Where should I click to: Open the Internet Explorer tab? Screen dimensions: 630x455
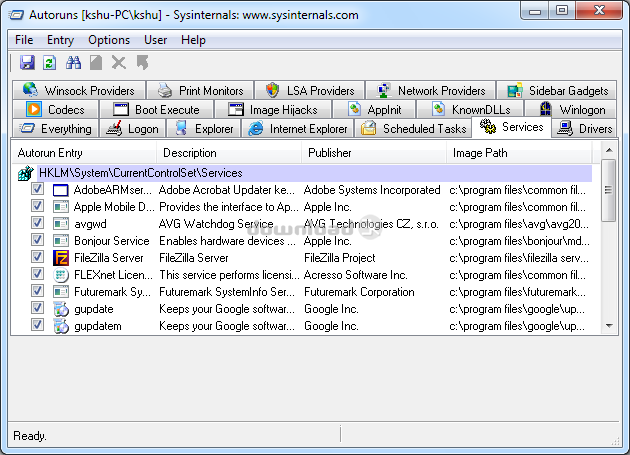297,129
